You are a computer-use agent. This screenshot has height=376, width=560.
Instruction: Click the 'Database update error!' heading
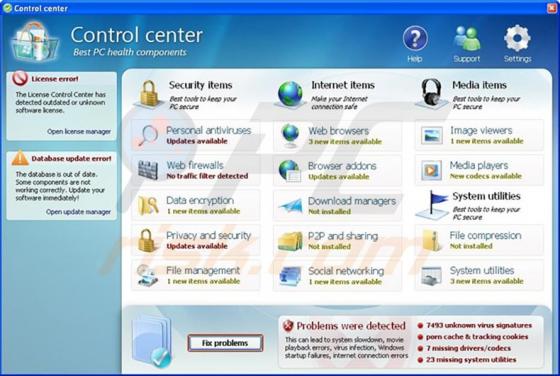point(71,159)
